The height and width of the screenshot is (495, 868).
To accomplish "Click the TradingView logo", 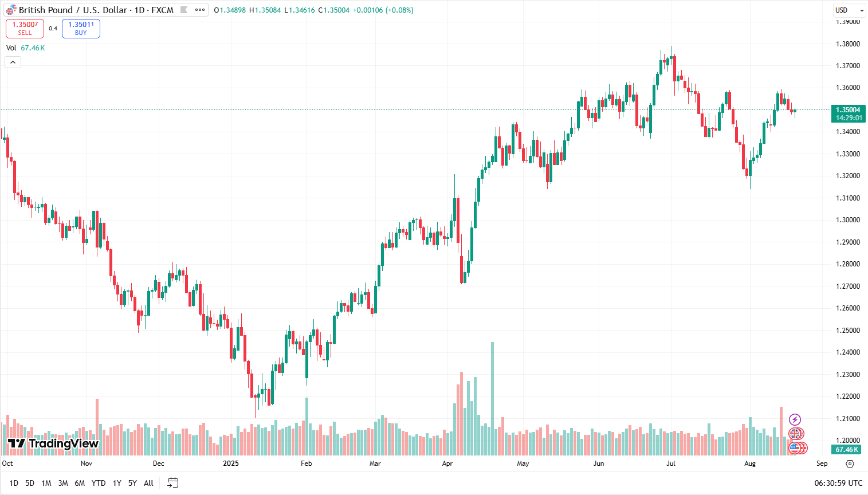I will pyautogui.click(x=53, y=443).
